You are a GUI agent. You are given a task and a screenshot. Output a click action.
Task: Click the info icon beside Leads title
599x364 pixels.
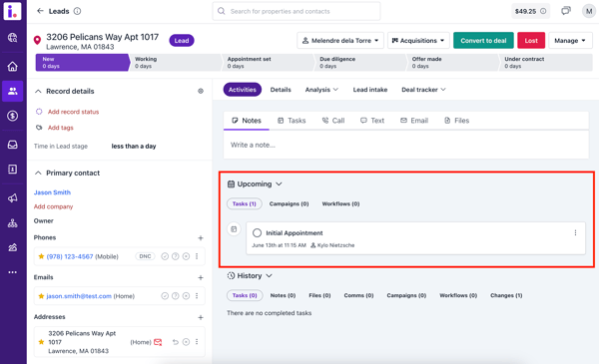(x=77, y=11)
